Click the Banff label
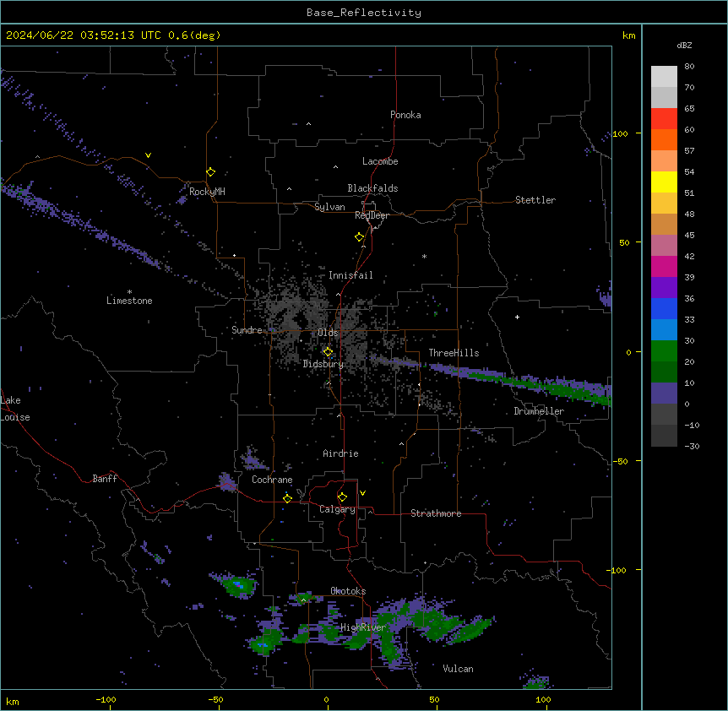This screenshot has height=711, width=728. 105,479
